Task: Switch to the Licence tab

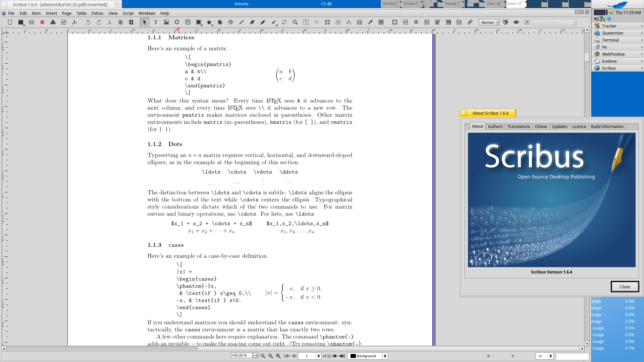Action: [x=579, y=126]
